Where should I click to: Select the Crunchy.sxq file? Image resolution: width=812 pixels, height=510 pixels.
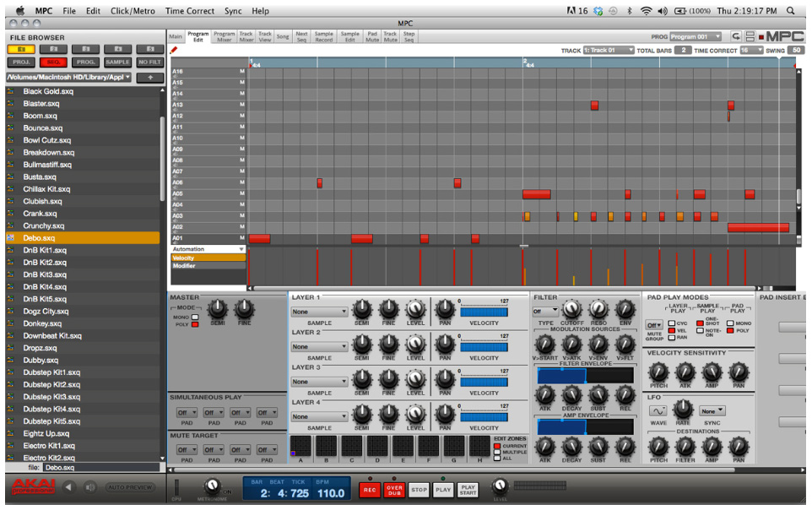[x=83, y=226]
